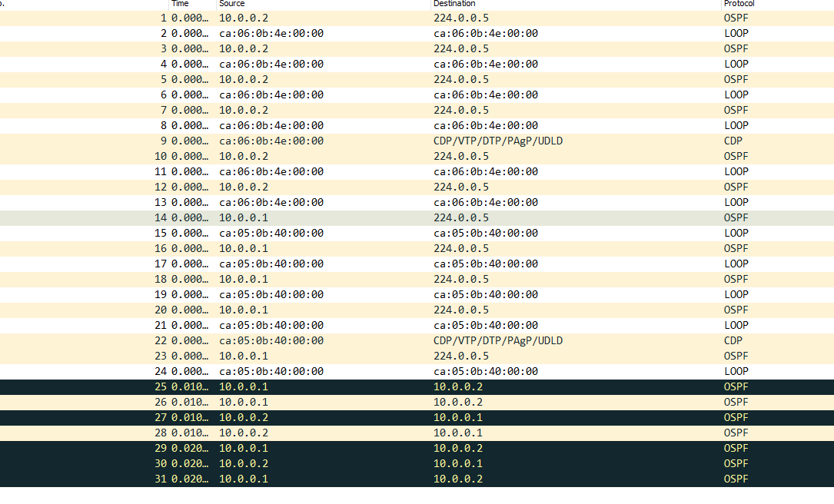Image resolution: width=834 pixels, height=504 pixels.
Task: Click source 10.0.0.1 in packet 26
Action: [244, 403]
